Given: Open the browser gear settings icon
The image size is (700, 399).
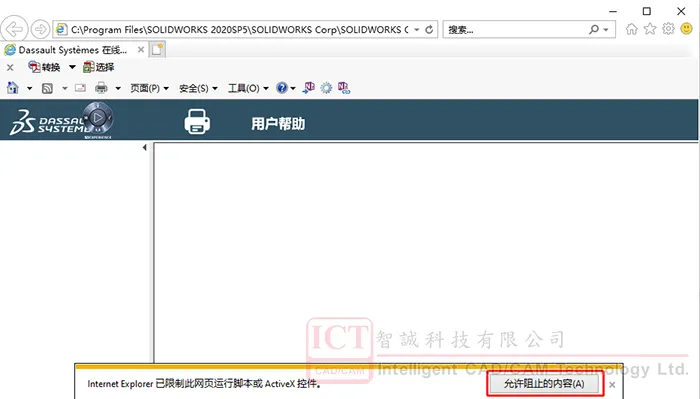Looking at the screenshot, I should (668, 29).
